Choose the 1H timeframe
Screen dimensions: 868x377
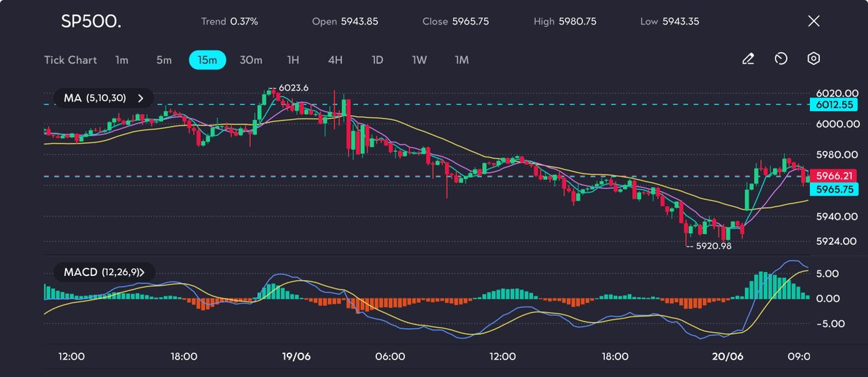[x=293, y=60]
